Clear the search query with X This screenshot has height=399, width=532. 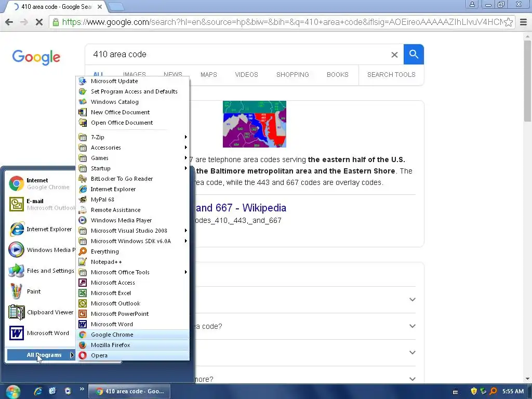tap(394, 55)
